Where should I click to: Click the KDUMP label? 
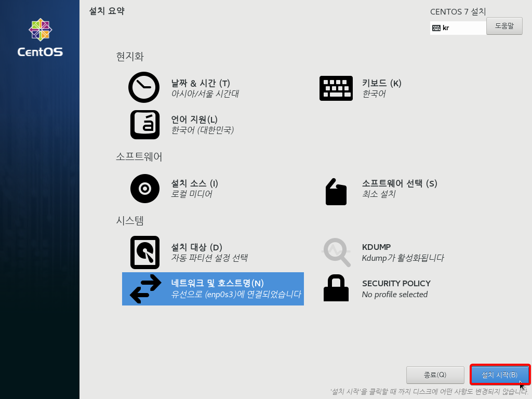pyautogui.click(x=376, y=247)
